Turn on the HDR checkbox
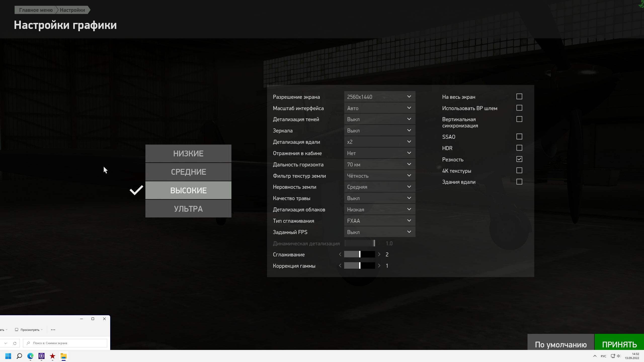This screenshot has width=644, height=362. pyautogui.click(x=519, y=148)
